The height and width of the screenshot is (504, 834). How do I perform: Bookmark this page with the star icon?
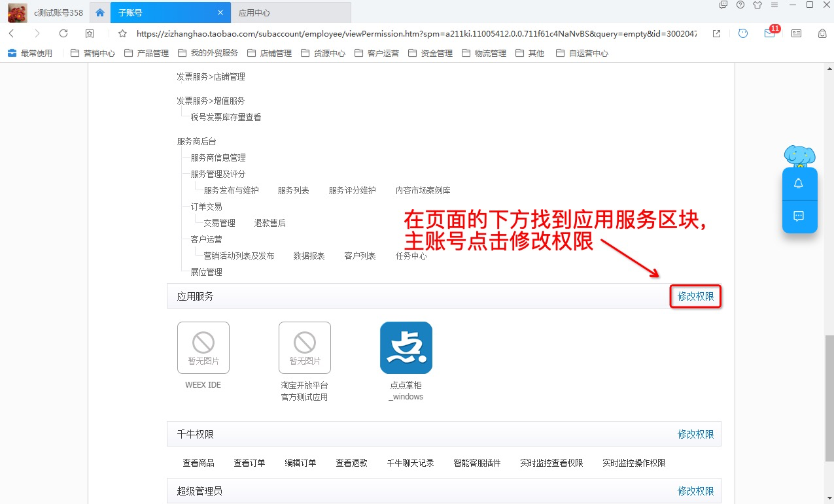point(122,33)
